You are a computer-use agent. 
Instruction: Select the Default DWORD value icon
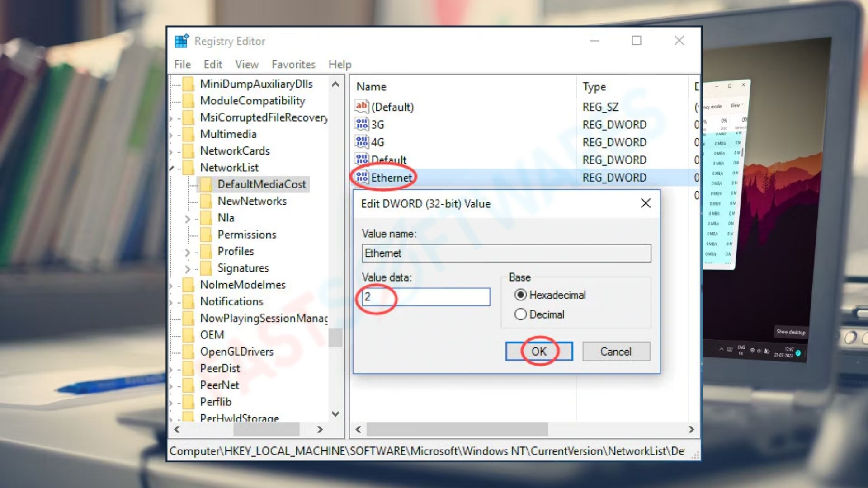tap(362, 159)
